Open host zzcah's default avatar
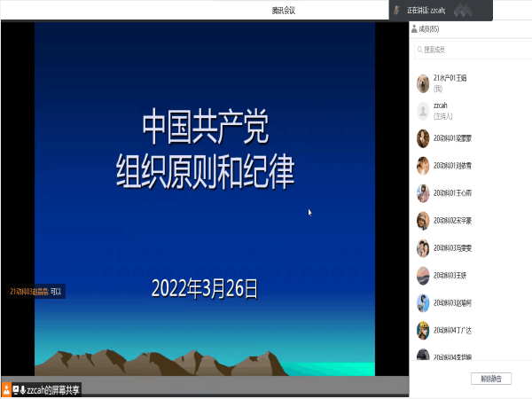Screen dimensions: 532x399 424,111
